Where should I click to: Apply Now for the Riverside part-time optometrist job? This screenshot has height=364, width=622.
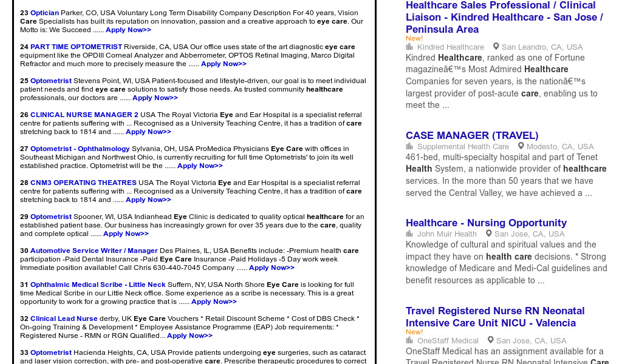tap(224, 64)
